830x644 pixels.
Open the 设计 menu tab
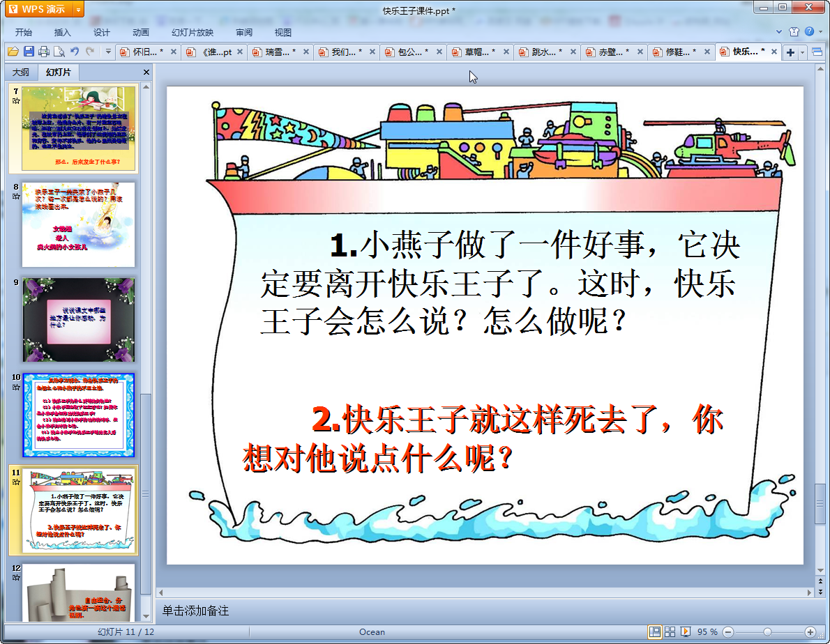click(x=102, y=32)
